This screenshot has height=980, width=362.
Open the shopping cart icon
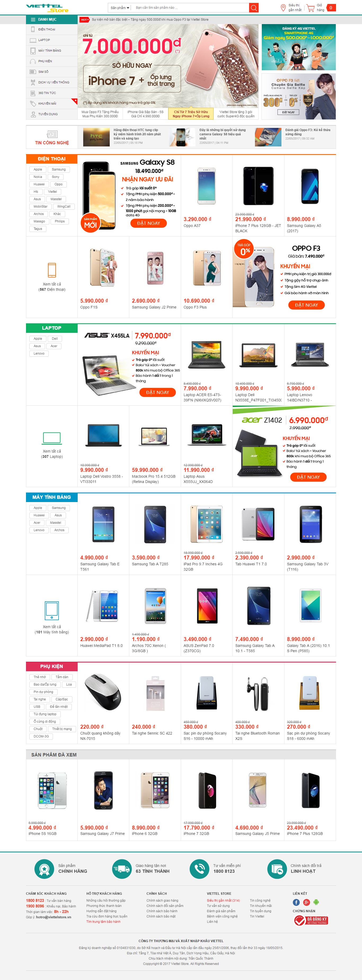coord(310,8)
